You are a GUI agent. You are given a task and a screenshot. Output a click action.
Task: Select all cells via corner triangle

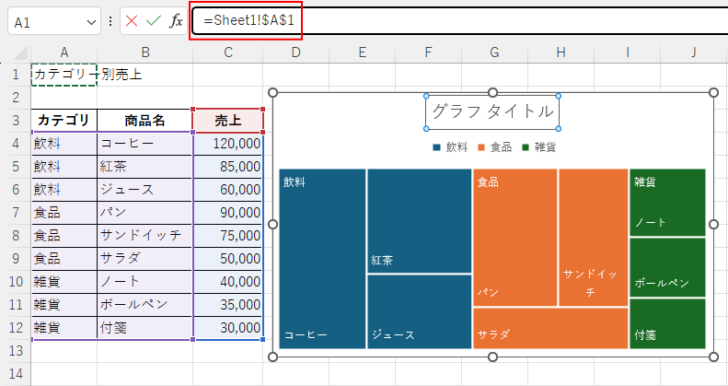tap(20, 53)
